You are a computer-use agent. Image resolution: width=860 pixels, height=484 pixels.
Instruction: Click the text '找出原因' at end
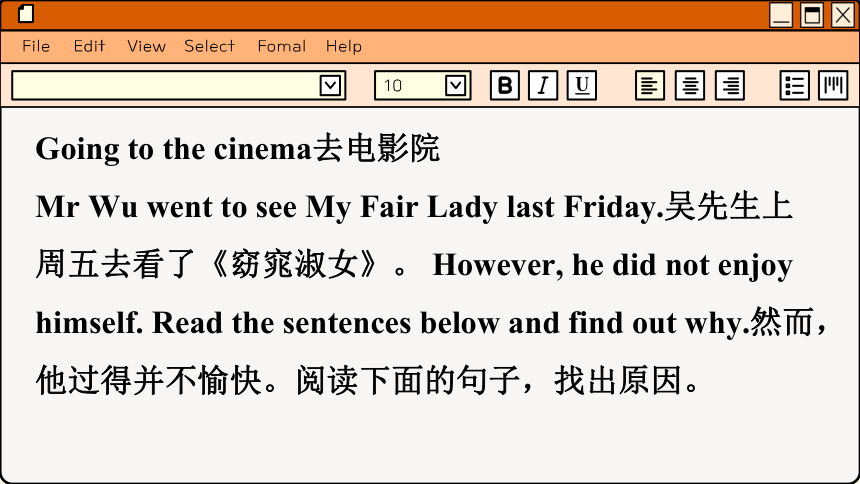tap(618, 380)
